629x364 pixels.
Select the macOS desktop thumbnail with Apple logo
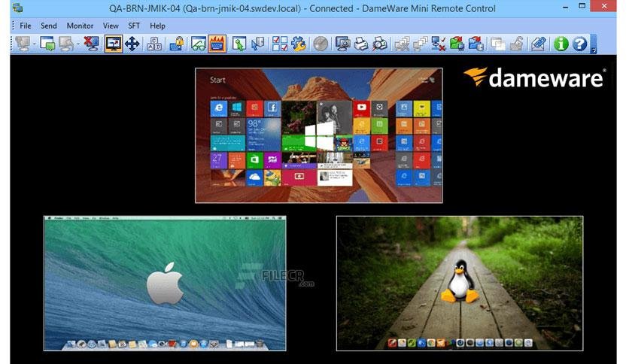click(165, 283)
